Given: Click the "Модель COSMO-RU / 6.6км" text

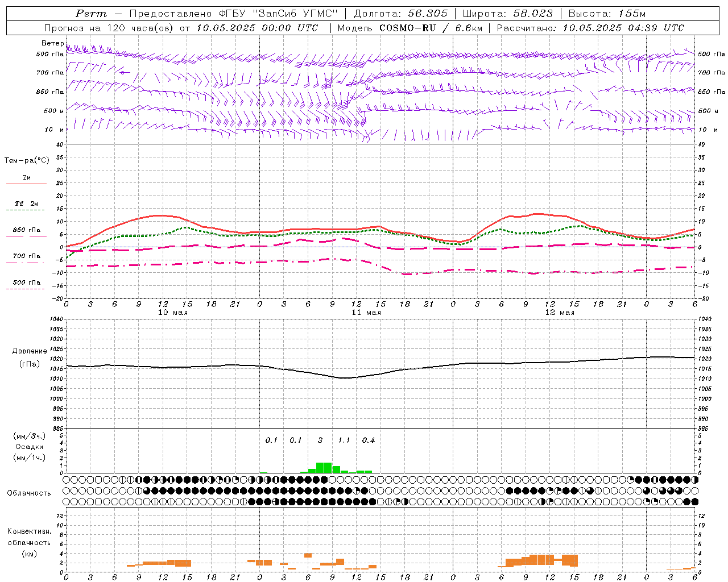Looking at the screenshot, I should 410,27.
